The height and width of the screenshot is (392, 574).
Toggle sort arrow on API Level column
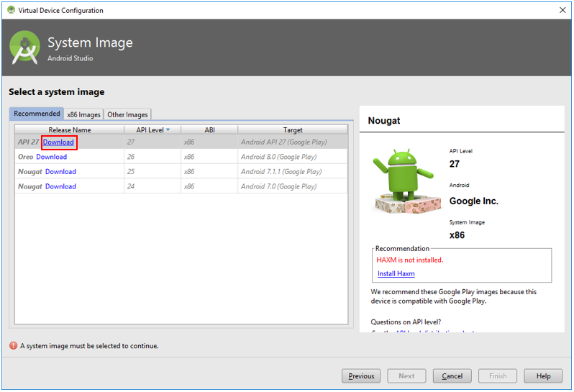[x=168, y=129]
